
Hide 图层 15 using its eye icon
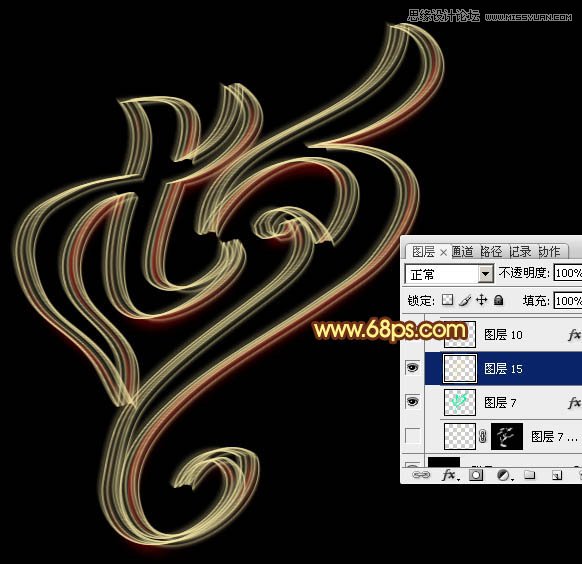412,368
